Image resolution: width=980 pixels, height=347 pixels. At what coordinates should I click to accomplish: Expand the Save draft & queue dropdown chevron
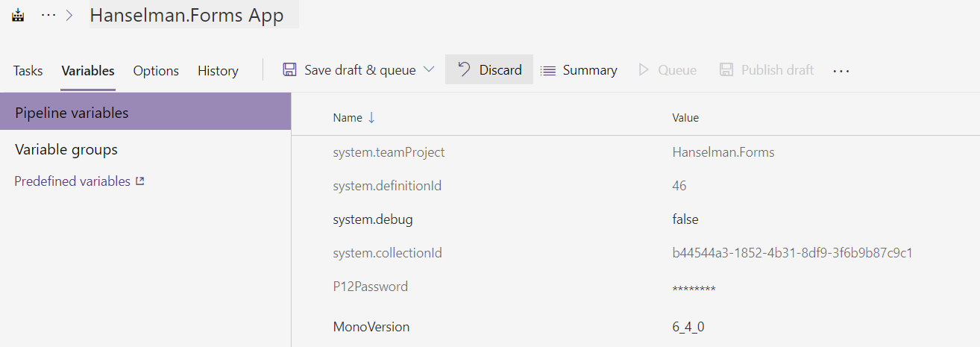[429, 69]
